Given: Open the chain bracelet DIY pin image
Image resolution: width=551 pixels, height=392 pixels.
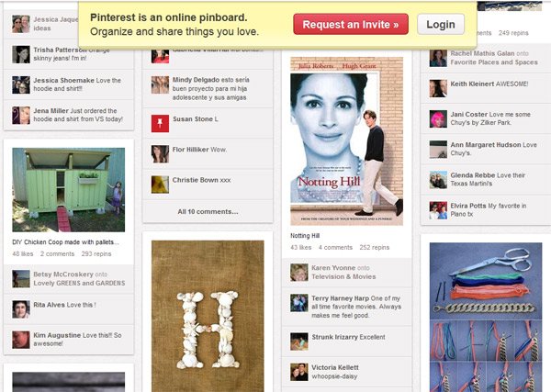Looking at the screenshot, I should [x=486, y=317].
